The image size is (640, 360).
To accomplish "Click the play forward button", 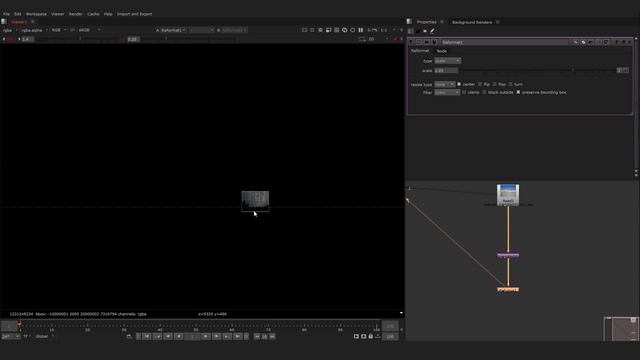I will pyautogui.click(x=217, y=336).
